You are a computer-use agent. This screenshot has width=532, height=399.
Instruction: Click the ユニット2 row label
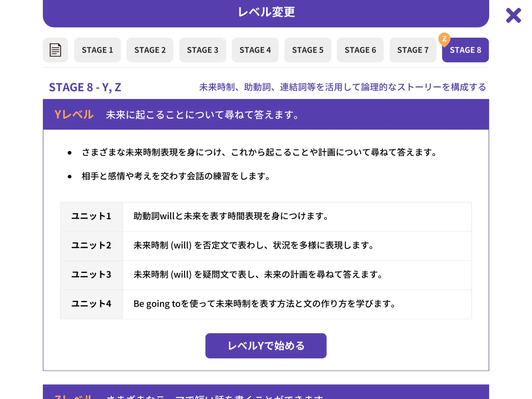coord(91,245)
